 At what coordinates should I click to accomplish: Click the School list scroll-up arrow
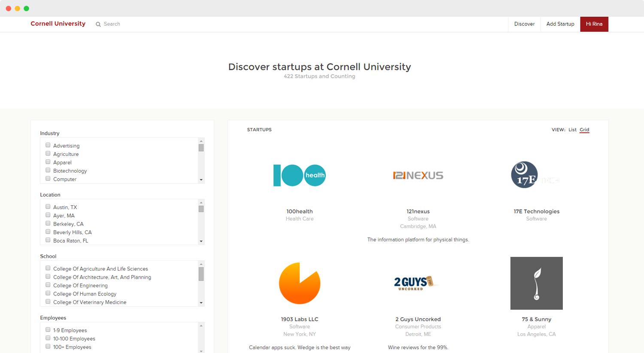pos(201,264)
